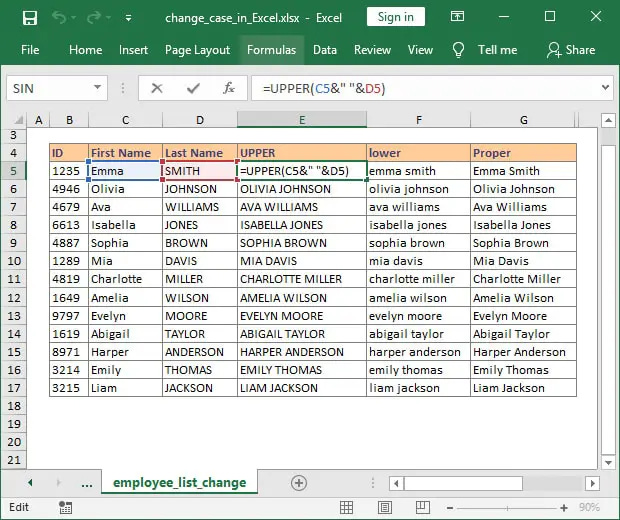Click the sophia brown cell

click(418, 243)
